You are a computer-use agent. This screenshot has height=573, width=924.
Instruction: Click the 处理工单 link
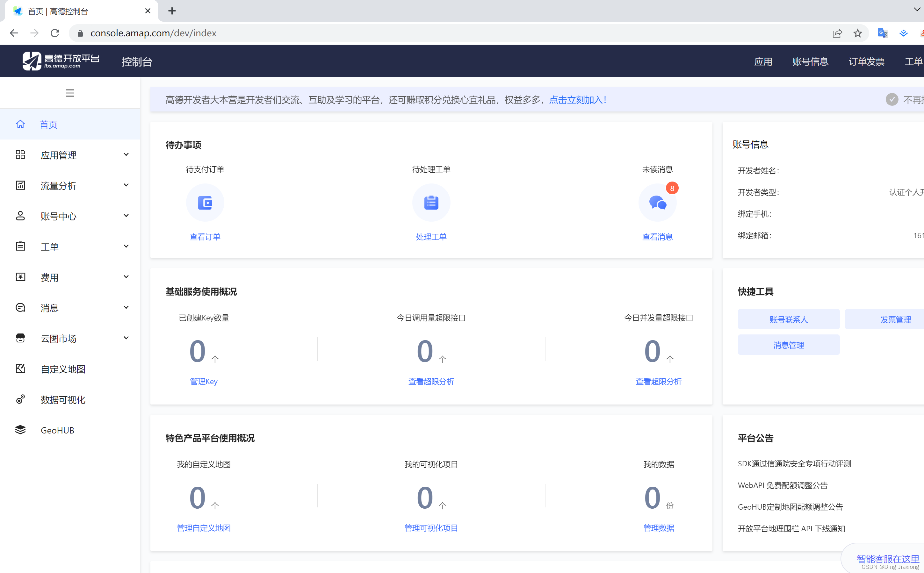(431, 237)
